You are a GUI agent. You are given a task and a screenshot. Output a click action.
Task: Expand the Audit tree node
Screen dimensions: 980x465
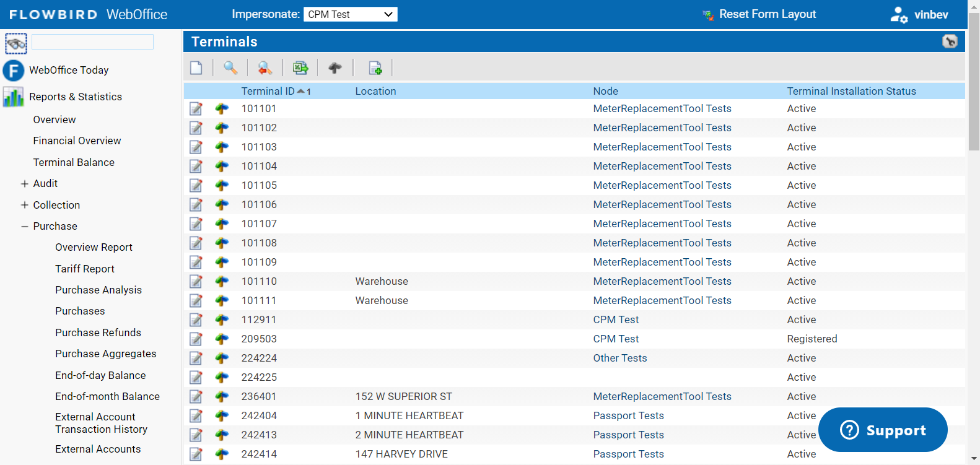pyautogui.click(x=25, y=184)
